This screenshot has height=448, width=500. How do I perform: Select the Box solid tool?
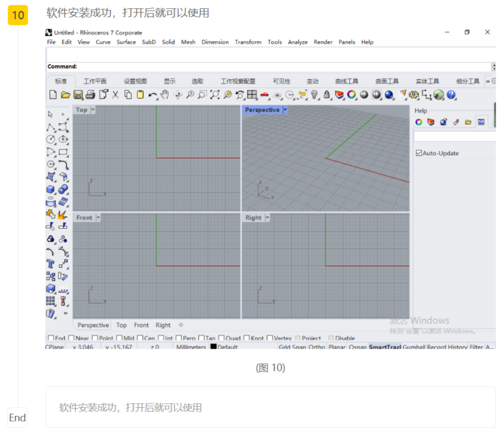click(51, 189)
